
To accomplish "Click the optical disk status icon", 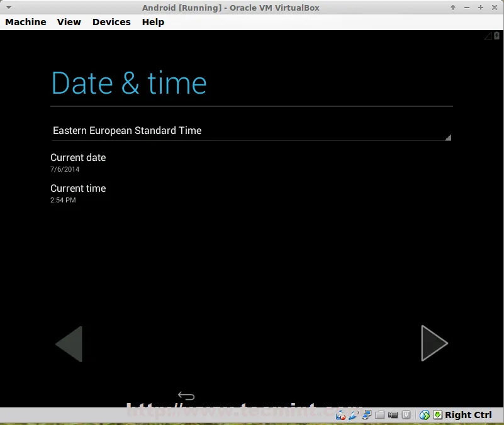I will [x=340, y=415].
